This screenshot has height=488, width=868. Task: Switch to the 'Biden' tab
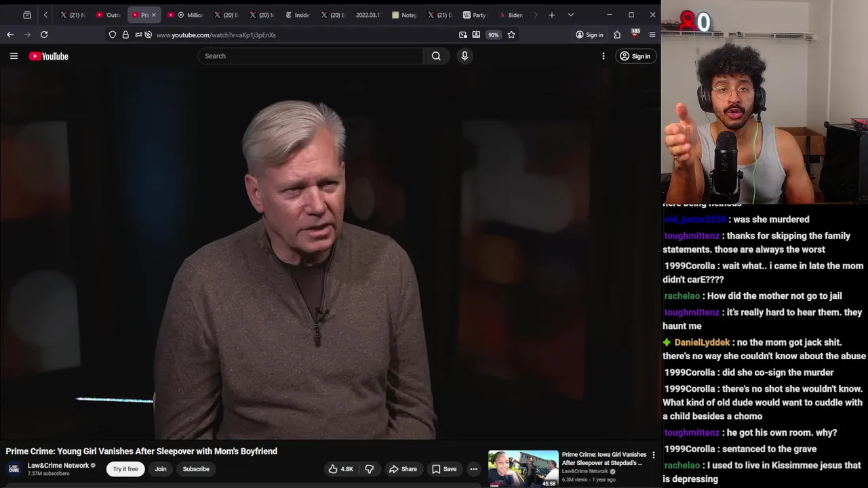(511, 15)
